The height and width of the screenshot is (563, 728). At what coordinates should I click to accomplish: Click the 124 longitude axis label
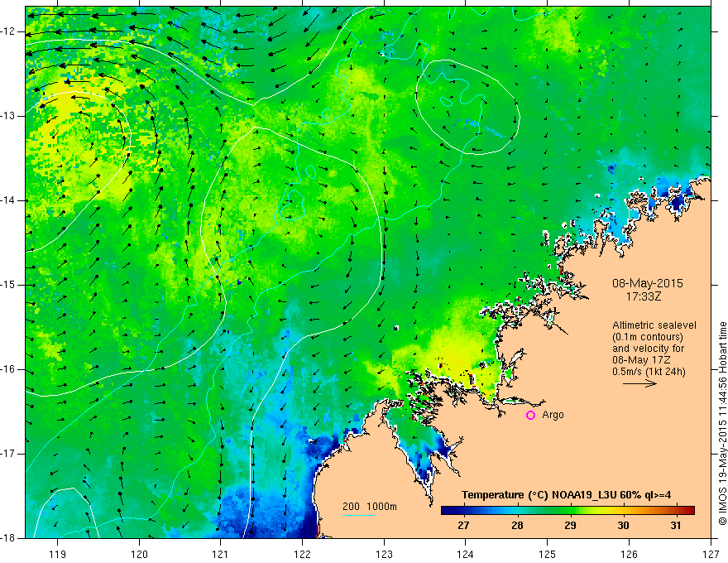point(466,554)
